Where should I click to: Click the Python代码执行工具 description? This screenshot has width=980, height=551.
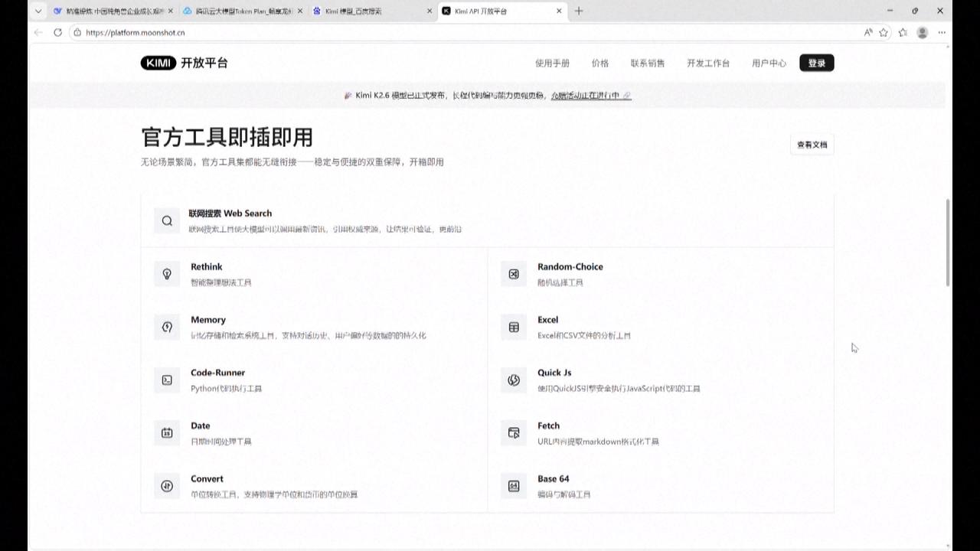coord(227,389)
